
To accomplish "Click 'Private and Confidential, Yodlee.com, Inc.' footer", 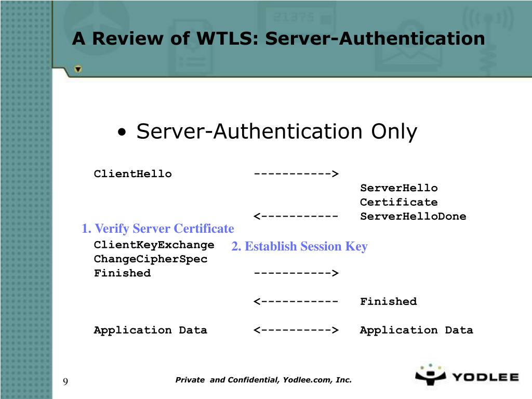I will point(263,380).
